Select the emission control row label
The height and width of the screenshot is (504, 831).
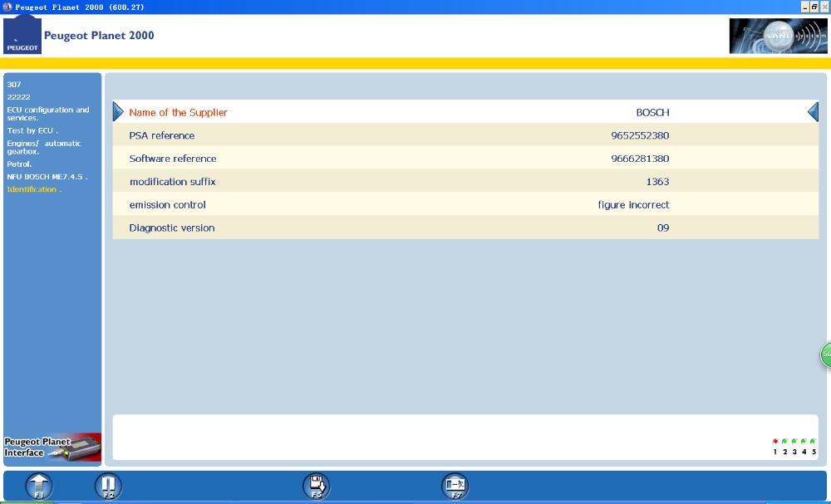168,205
